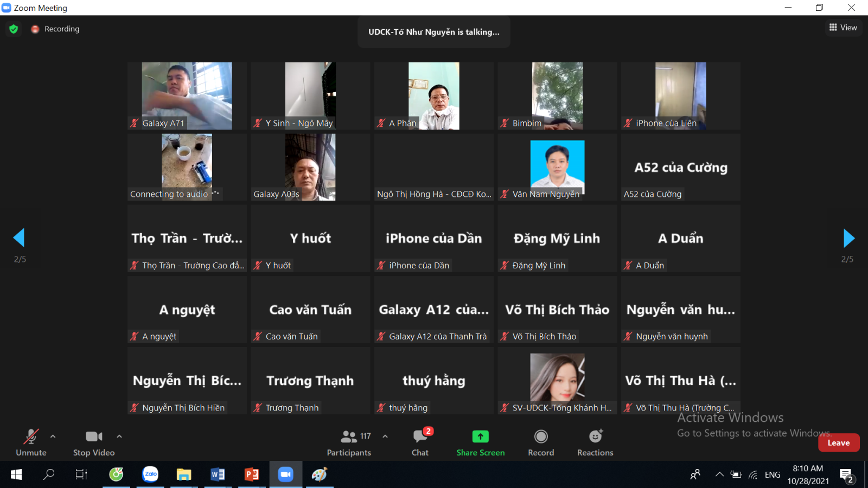868x488 pixels.
Task: Select Galaxy A03s video tile
Action: pos(310,167)
